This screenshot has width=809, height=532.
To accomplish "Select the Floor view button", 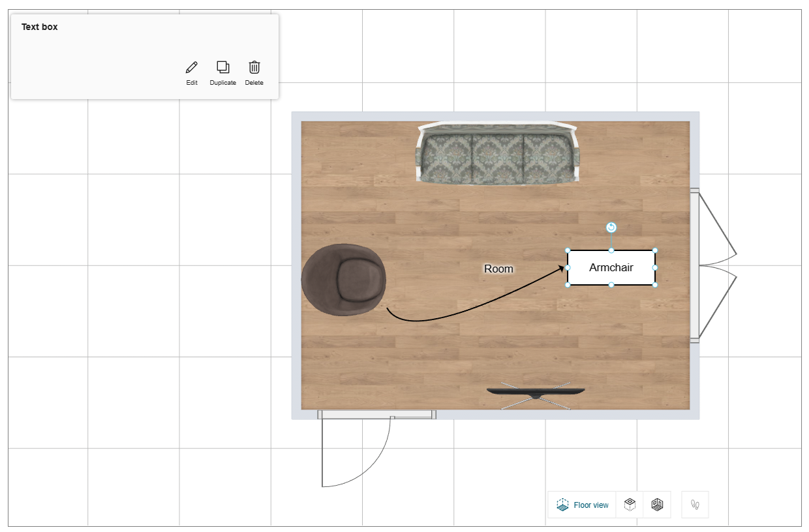I will coord(583,505).
